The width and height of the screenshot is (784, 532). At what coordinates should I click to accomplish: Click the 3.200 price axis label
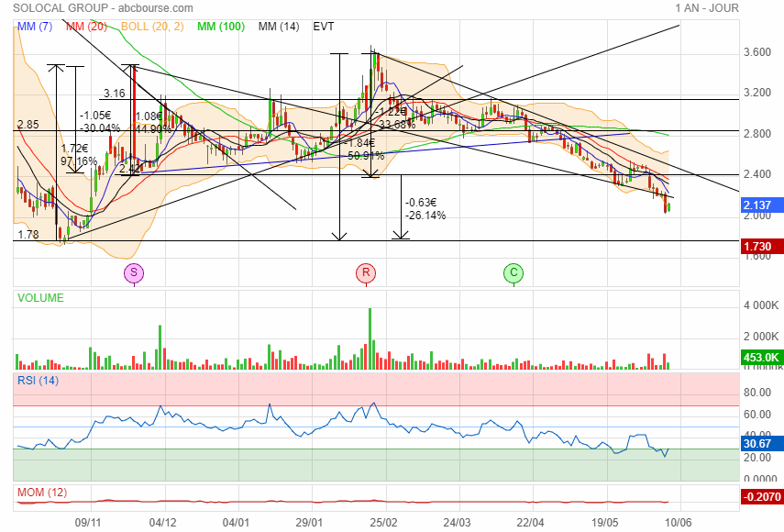[757, 93]
